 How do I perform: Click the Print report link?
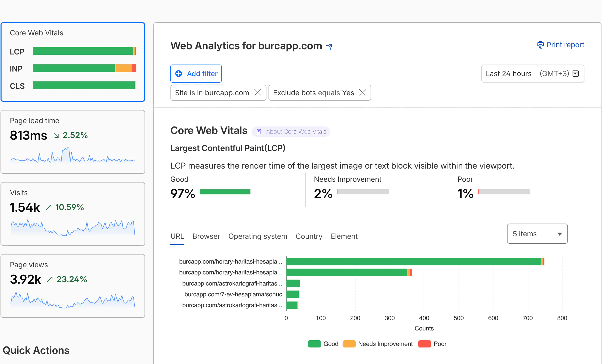pyautogui.click(x=561, y=45)
